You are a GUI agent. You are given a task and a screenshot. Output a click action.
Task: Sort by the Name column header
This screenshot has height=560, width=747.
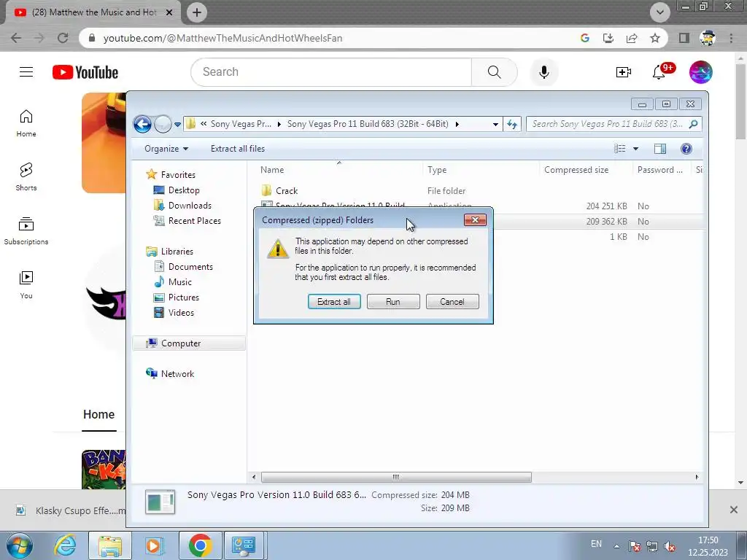click(272, 170)
